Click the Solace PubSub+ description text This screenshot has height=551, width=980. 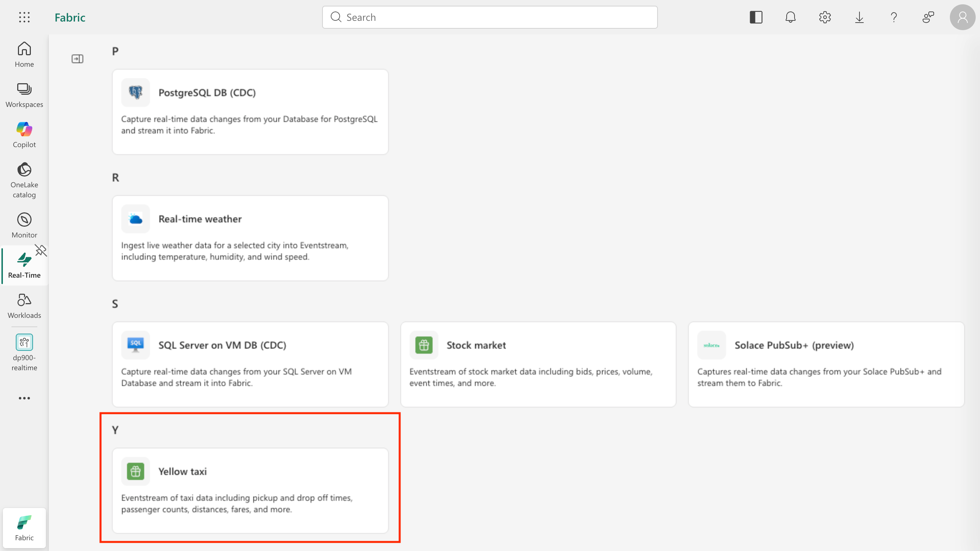[819, 377]
